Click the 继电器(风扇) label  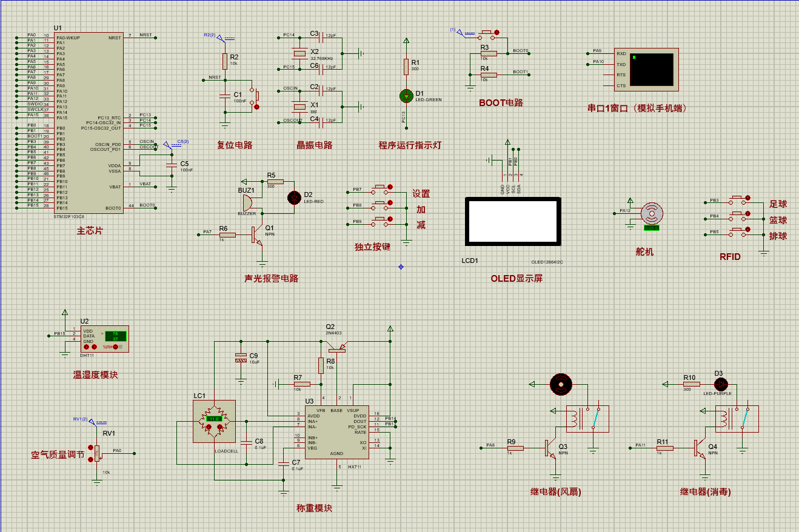tap(555, 492)
